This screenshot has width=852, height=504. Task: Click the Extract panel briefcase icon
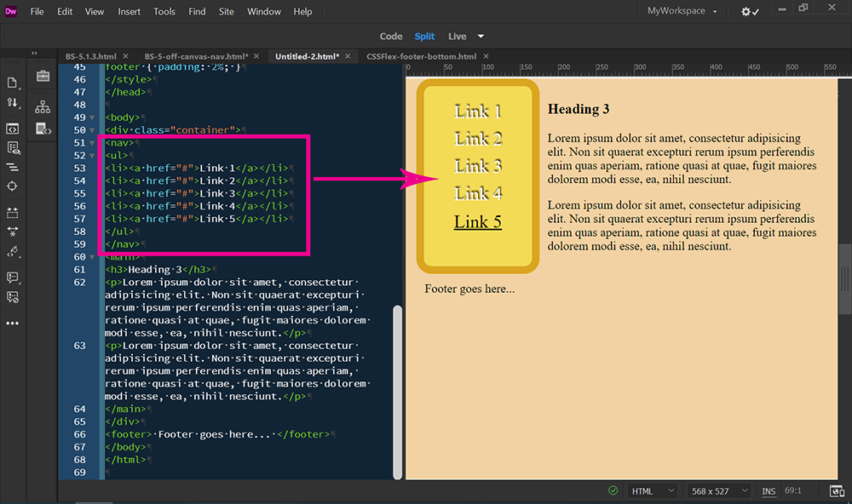[x=43, y=76]
